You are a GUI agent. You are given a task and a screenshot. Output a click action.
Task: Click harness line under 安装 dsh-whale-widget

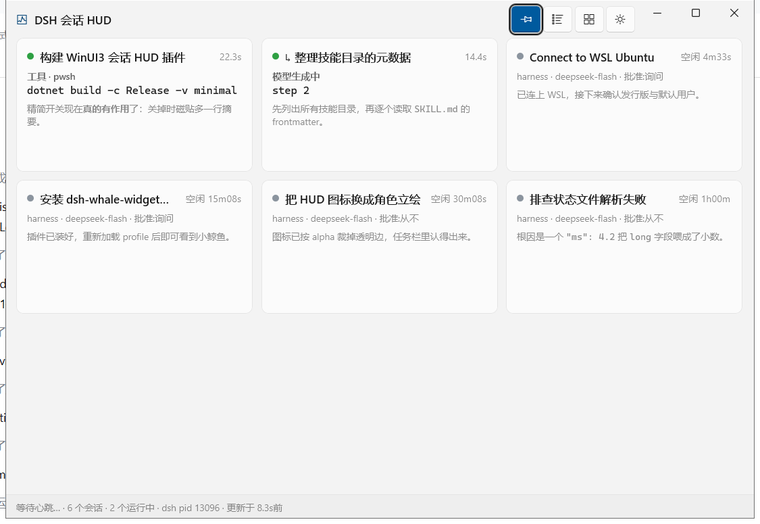pyautogui.click(x=100, y=219)
